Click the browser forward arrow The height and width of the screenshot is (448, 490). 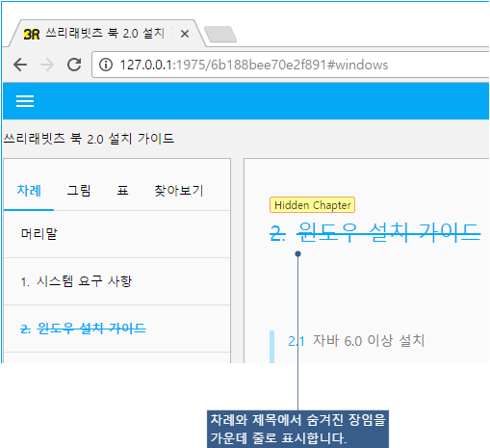pos(47,65)
